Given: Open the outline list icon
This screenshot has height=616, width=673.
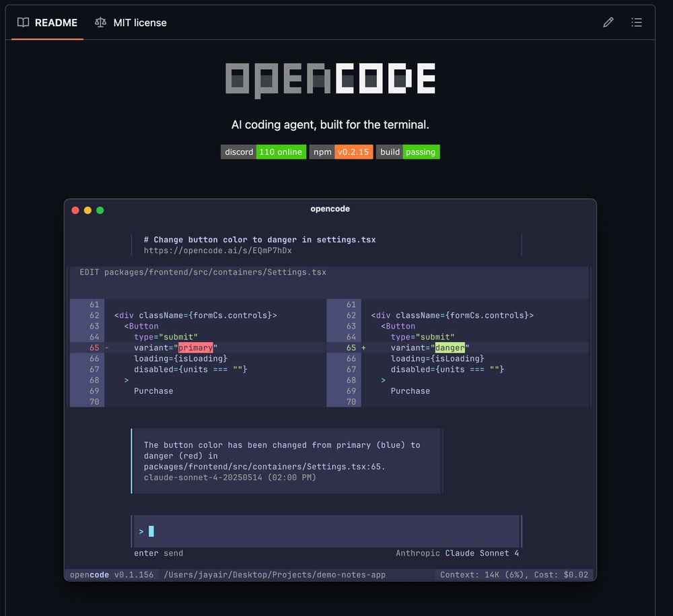Looking at the screenshot, I should (637, 22).
